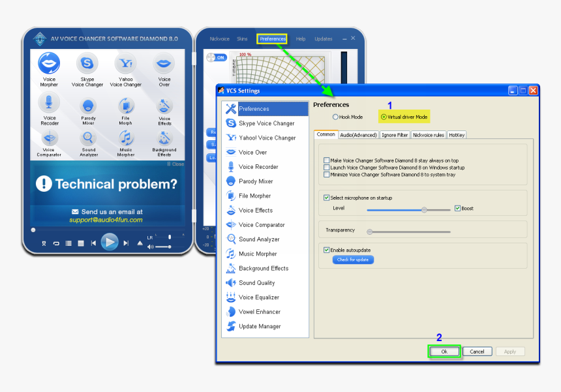Switch to the HotKey tab
561x392 pixels.
457,135
